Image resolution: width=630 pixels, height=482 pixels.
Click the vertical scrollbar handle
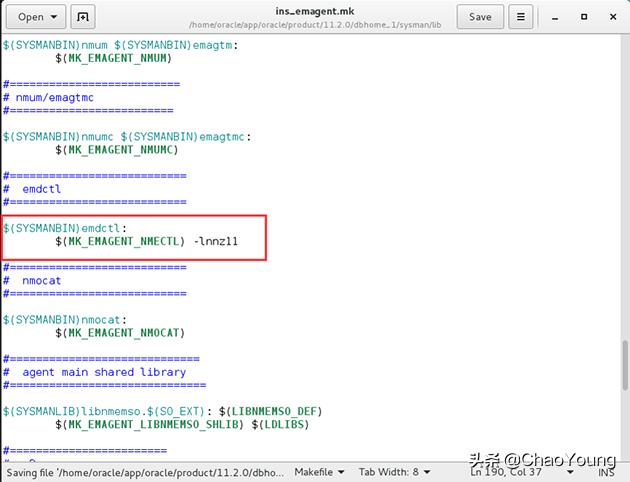point(624,365)
